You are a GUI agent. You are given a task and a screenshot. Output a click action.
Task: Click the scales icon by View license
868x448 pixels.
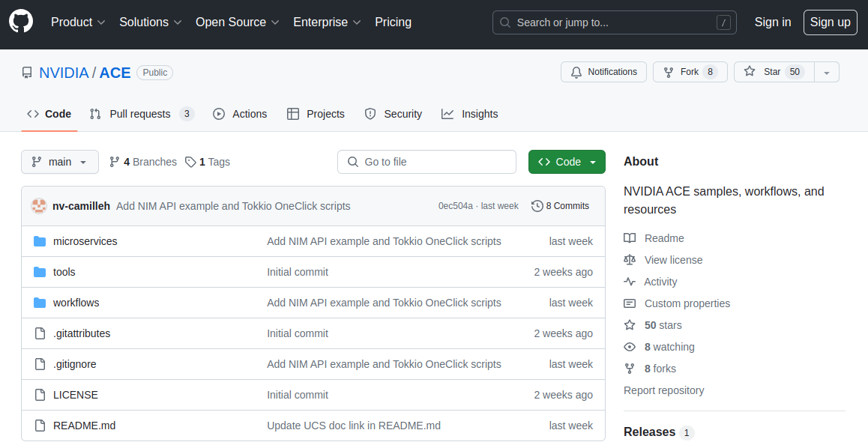(x=630, y=260)
